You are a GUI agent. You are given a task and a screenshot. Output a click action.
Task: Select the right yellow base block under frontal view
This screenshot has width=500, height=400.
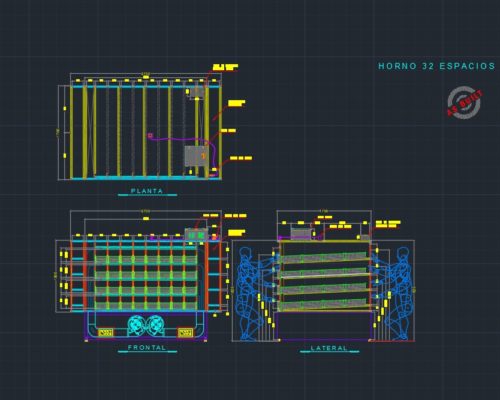[185, 332]
